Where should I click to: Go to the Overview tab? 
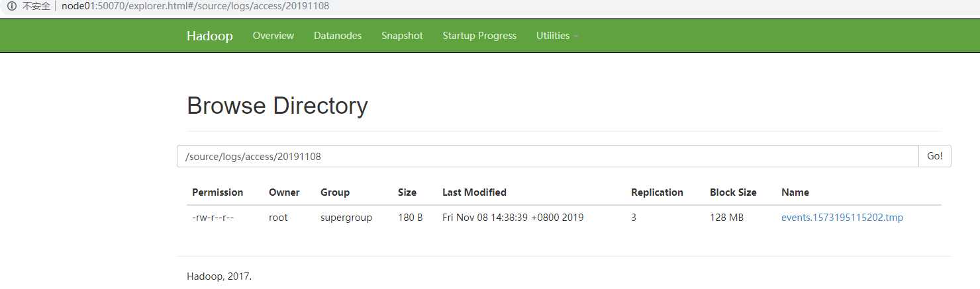click(273, 36)
